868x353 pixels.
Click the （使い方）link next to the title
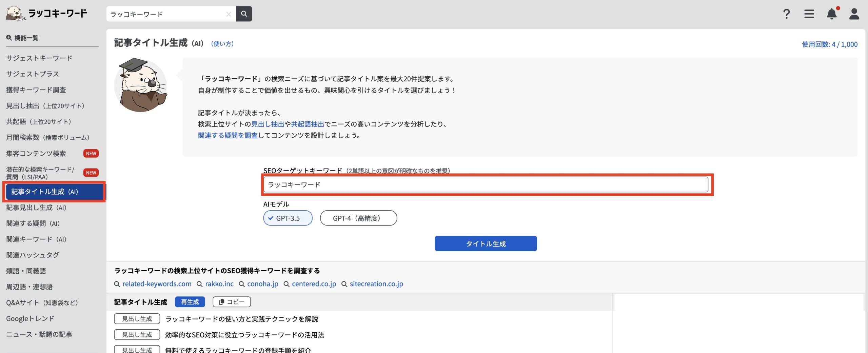pyautogui.click(x=222, y=44)
